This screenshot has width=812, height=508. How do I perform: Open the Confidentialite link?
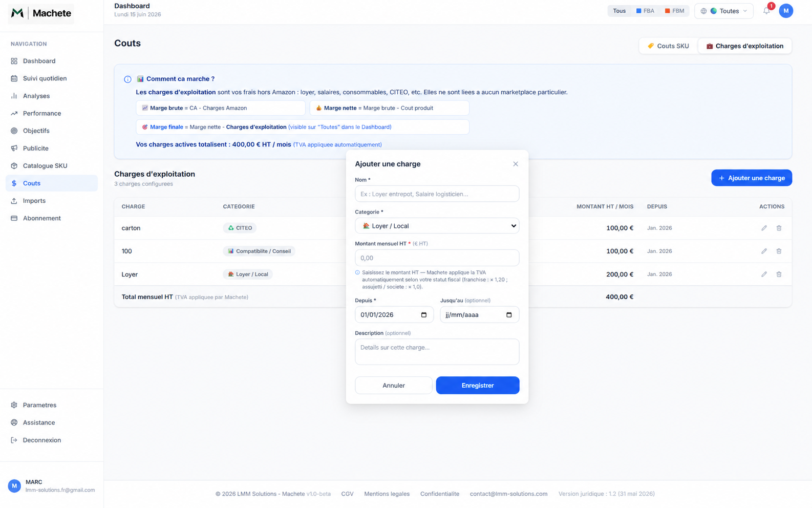pos(439,494)
